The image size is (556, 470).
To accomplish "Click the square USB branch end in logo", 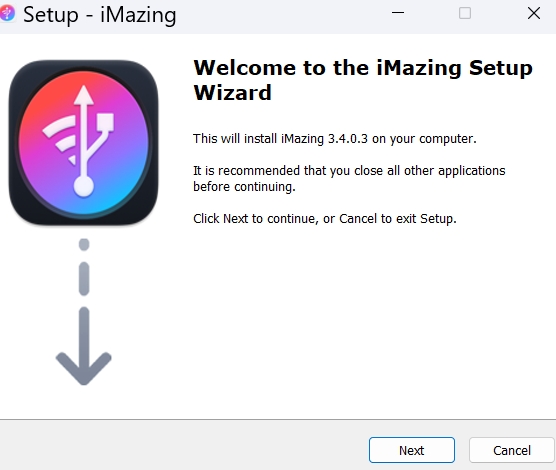I will coord(105,122).
